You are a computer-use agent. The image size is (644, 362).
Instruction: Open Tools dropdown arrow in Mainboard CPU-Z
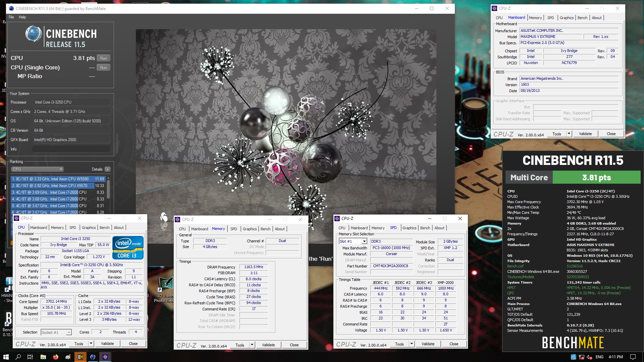click(569, 134)
